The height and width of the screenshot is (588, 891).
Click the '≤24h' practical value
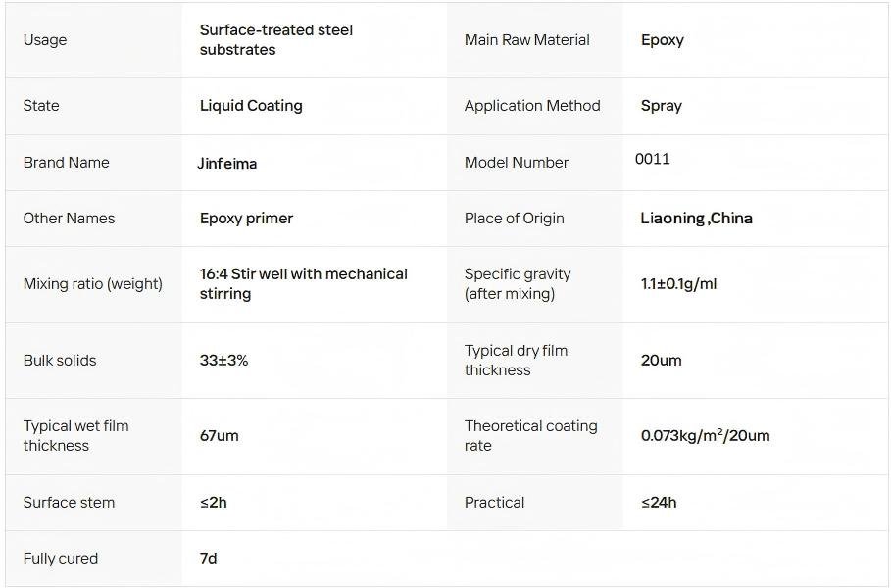click(x=659, y=503)
